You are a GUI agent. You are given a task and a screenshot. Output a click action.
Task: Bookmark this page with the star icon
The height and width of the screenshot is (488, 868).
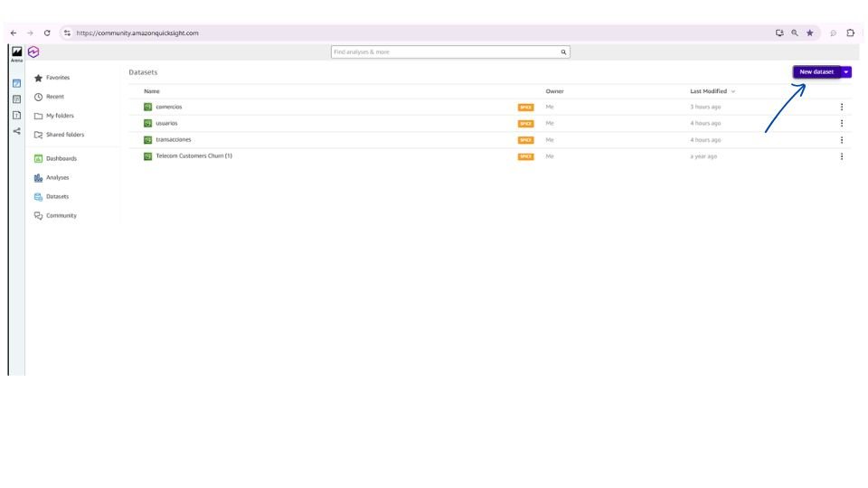tap(810, 33)
